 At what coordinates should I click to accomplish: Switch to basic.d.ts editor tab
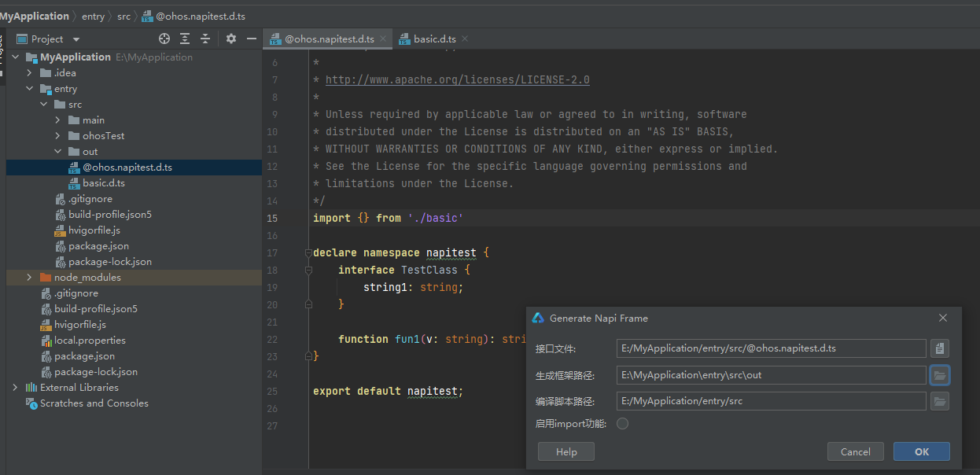(x=434, y=39)
